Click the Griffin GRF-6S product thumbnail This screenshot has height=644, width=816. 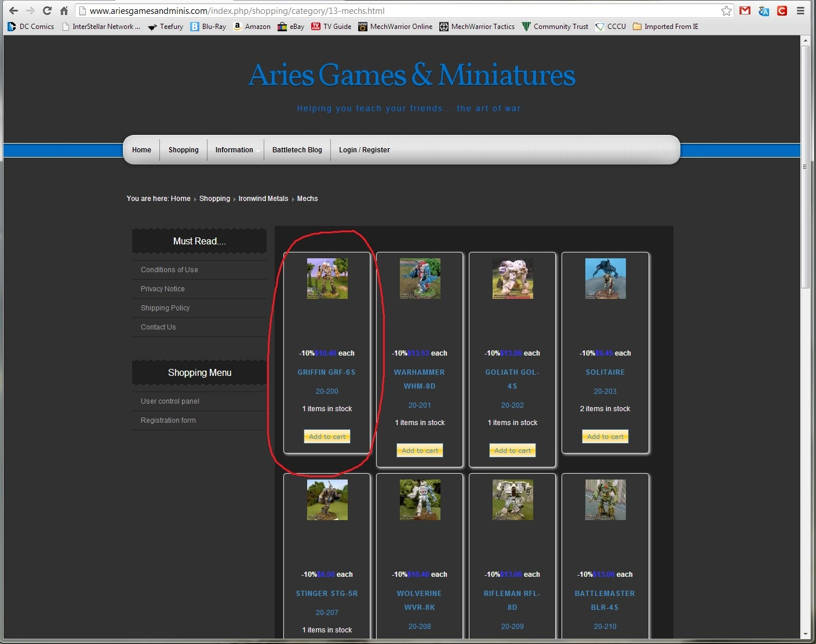[327, 279]
